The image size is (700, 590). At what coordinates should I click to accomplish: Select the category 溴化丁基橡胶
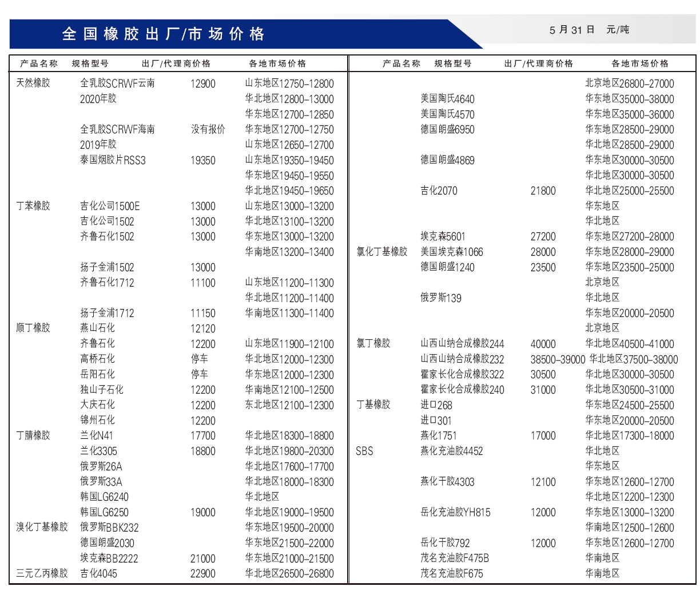(x=42, y=528)
